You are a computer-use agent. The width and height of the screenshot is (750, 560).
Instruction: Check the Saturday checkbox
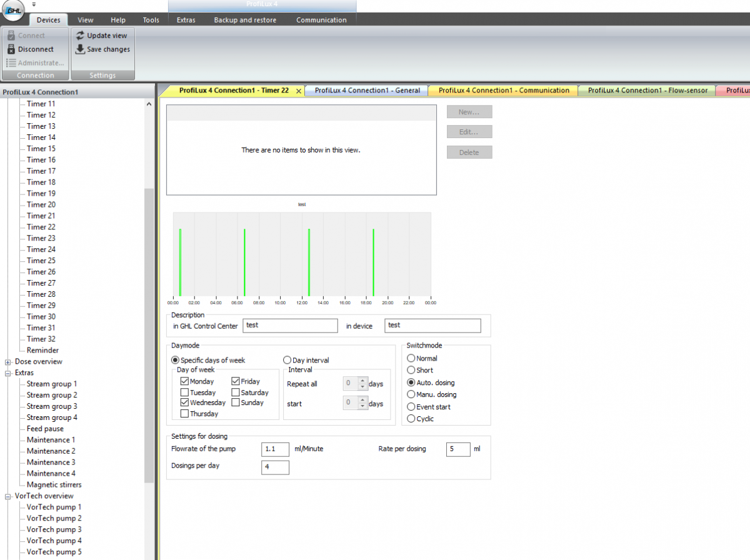236,392
